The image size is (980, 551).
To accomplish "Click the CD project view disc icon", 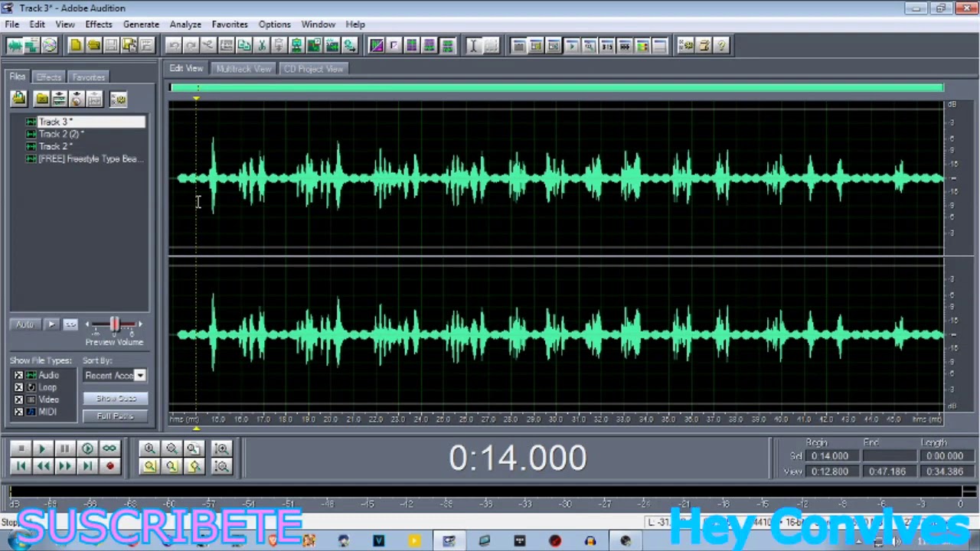I will (x=50, y=46).
